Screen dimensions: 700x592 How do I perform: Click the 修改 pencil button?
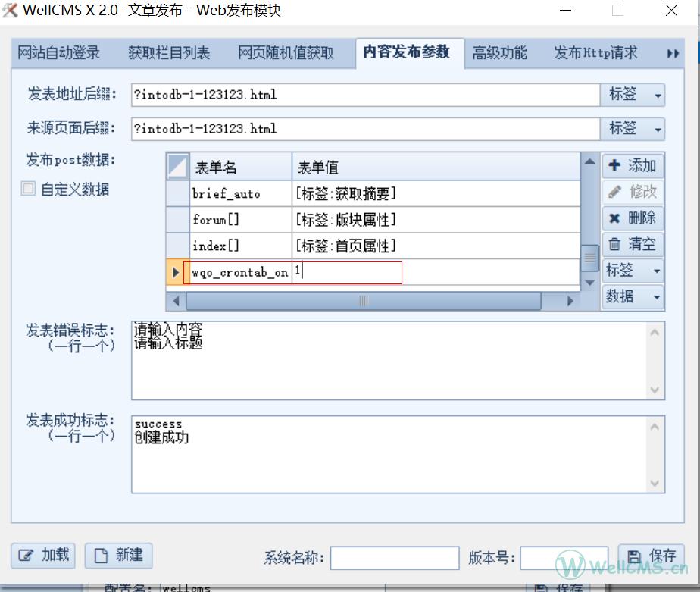(633, 192)
